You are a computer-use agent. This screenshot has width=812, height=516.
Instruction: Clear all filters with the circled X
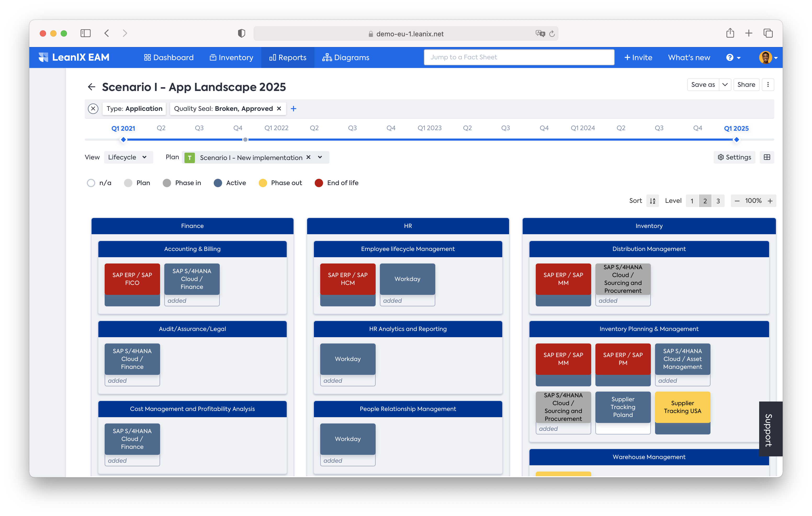pos(93,108)
